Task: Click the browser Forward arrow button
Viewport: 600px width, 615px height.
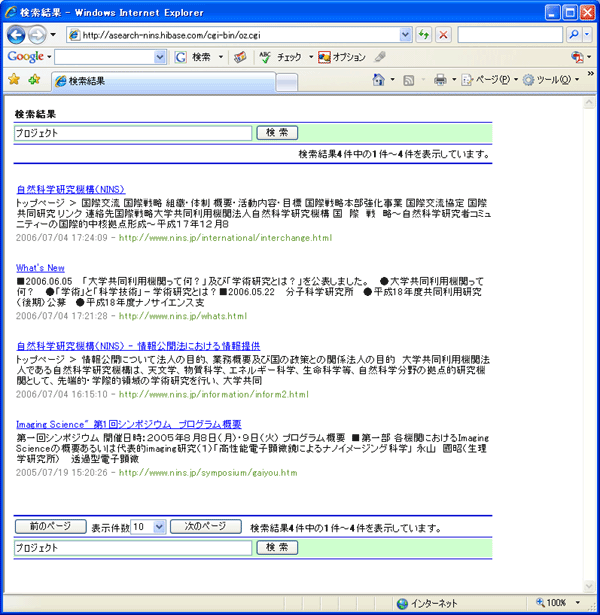Action: pos(37,35)
